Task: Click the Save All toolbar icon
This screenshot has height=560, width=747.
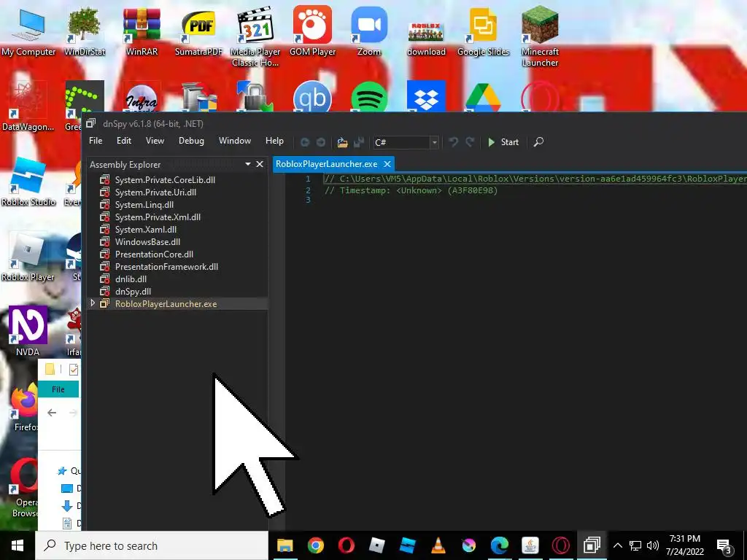Action: click(359, 142)
